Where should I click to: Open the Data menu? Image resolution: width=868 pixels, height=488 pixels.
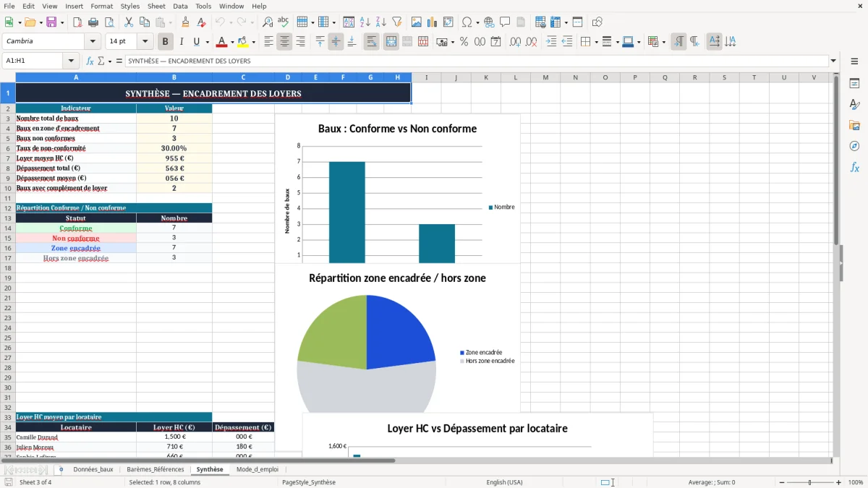(180, 6)
